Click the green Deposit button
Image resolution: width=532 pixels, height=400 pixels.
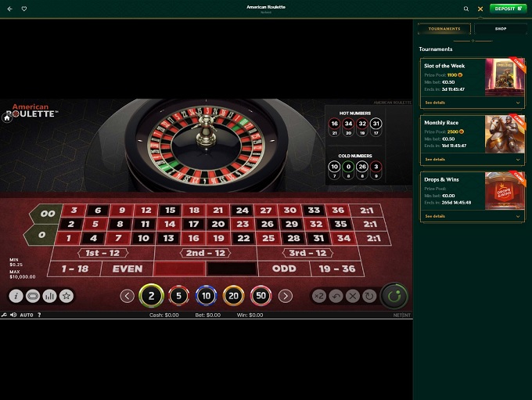508,9
